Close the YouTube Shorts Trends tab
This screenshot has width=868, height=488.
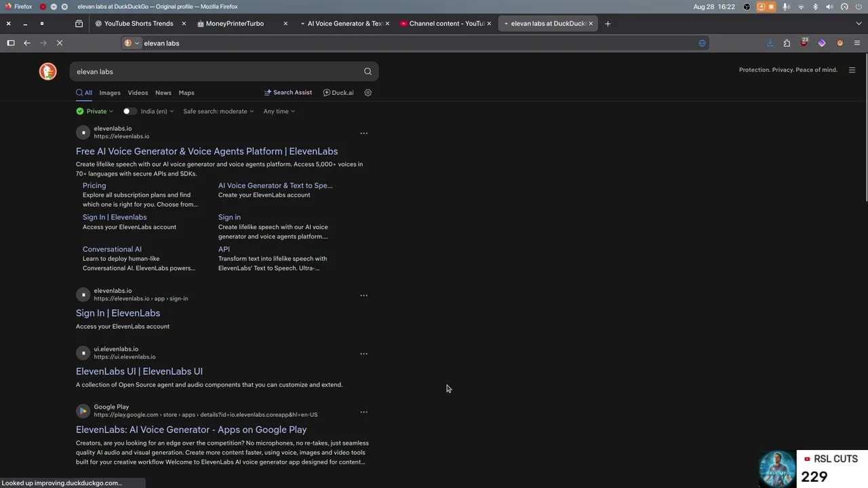[x=184, y=24]
